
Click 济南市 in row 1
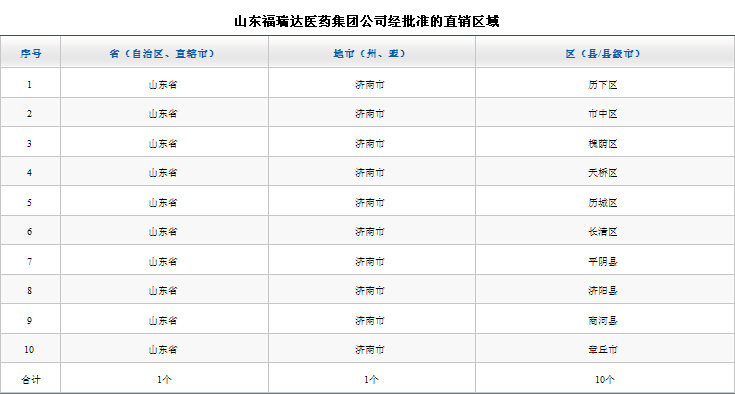coord(369,85)
